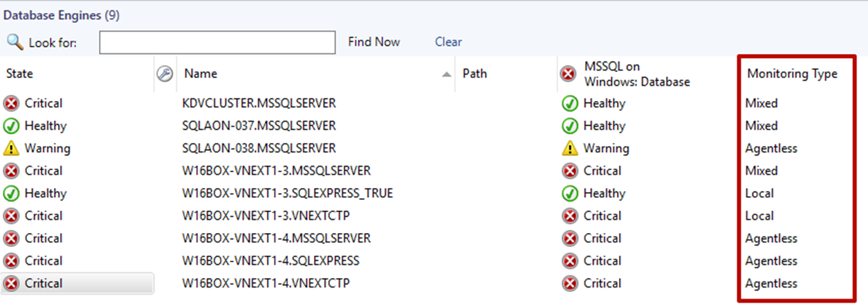Select the W16BOX-VNEXT1-3.SQLEXPRESS_TRUE name
Image resolution: width=868 pixels, height=307 pixels.
coord(288,194)
